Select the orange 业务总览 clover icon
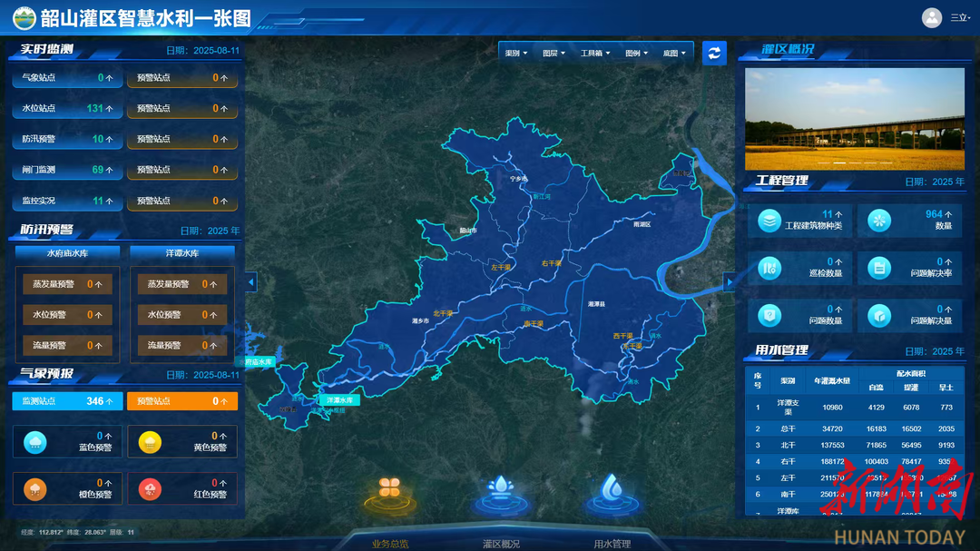 (390, 488)
